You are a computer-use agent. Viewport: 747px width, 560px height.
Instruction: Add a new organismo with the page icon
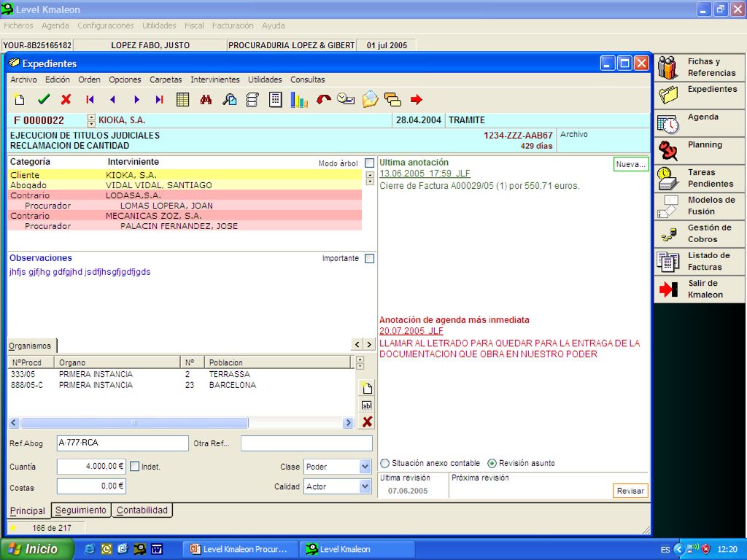tap(367, 388)
